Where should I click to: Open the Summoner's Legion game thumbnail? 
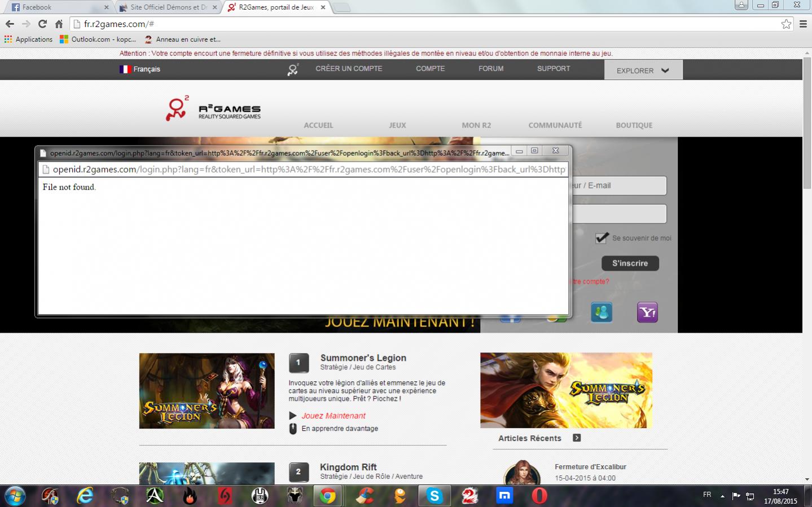[207, 391]
